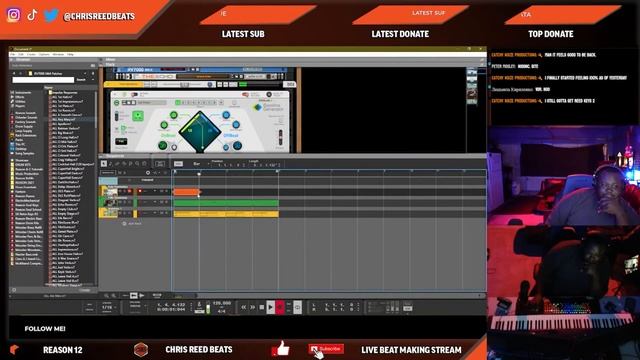This screenshot has height=360, width=640.
Task: Click the browser search text field
Action: pos(43,80)
